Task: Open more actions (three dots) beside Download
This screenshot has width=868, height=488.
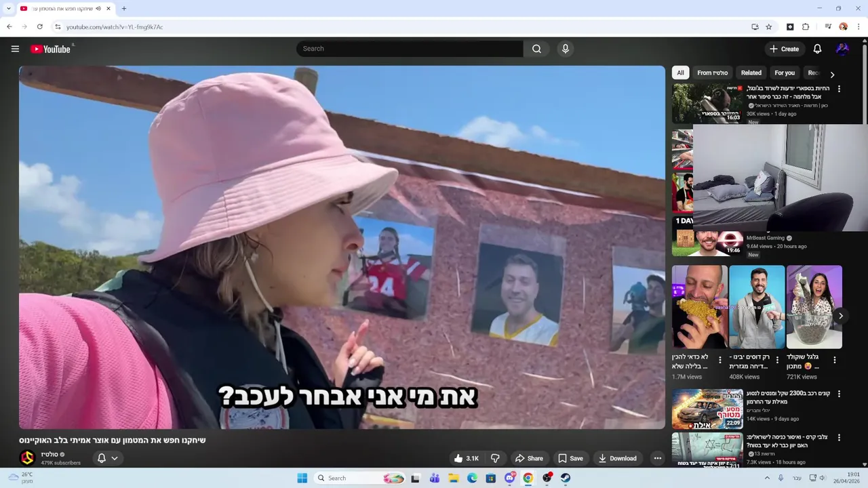Action: (x=657, y=458)
